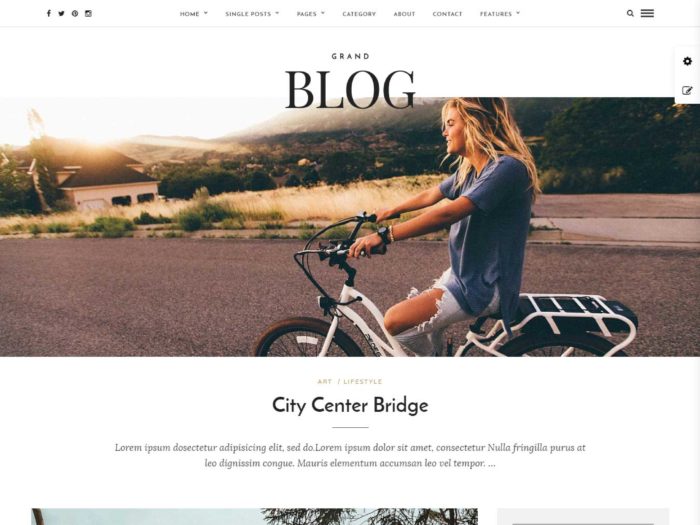This screenshot has width=700, height=525.
Task: Open the Twitter social icon
Action: [62, 13]
